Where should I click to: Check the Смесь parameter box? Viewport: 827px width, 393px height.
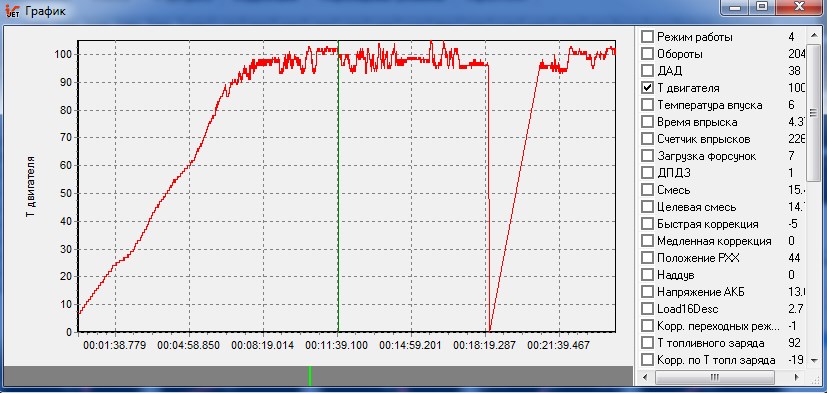pos(647,190)
